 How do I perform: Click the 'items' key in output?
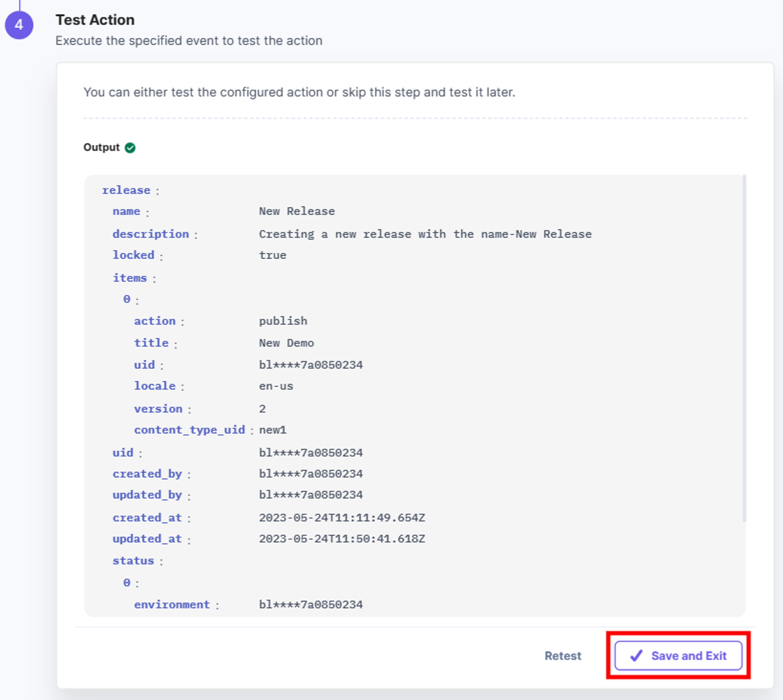(130, 278)
